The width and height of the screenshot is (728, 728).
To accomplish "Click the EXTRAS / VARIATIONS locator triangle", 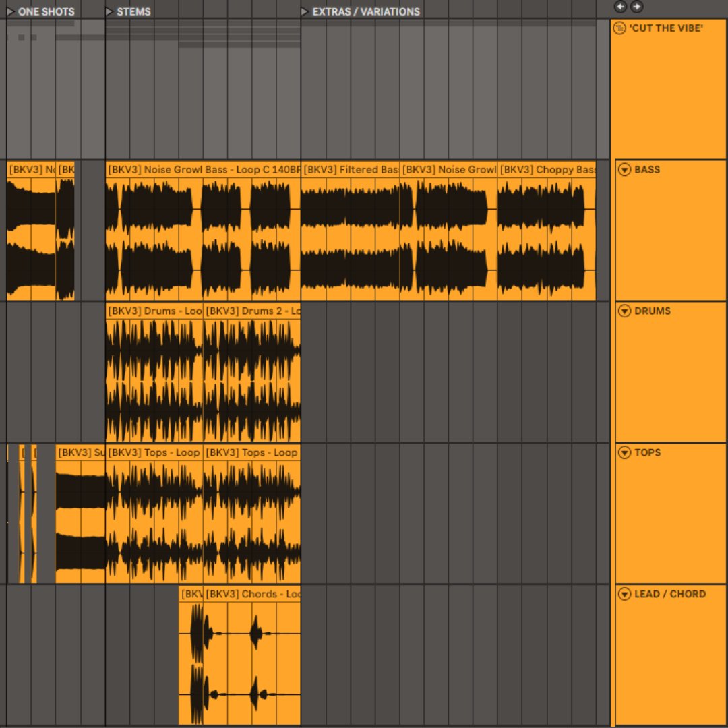I will coord(305,11).
